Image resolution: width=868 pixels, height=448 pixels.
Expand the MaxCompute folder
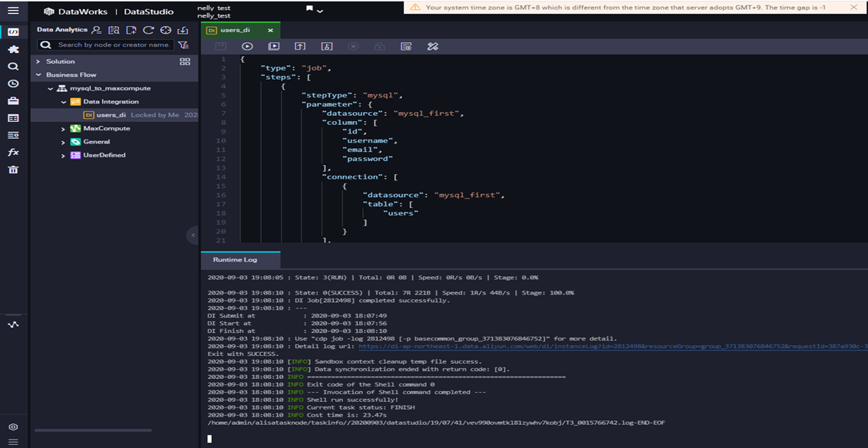click(x=64, y=128)
